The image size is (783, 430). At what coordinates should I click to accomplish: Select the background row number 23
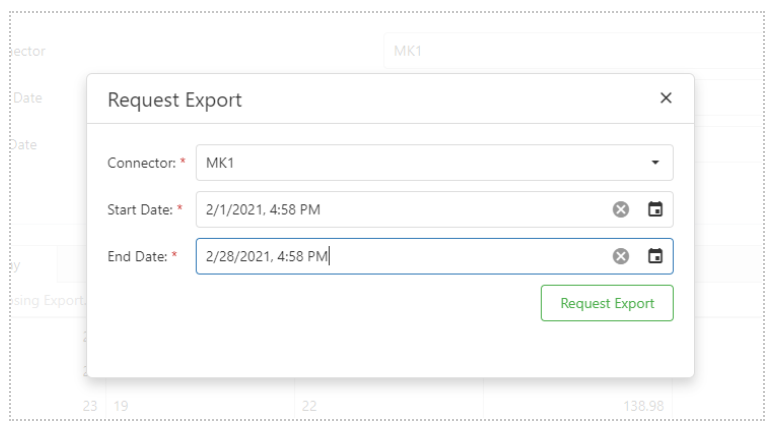point(90,406)
